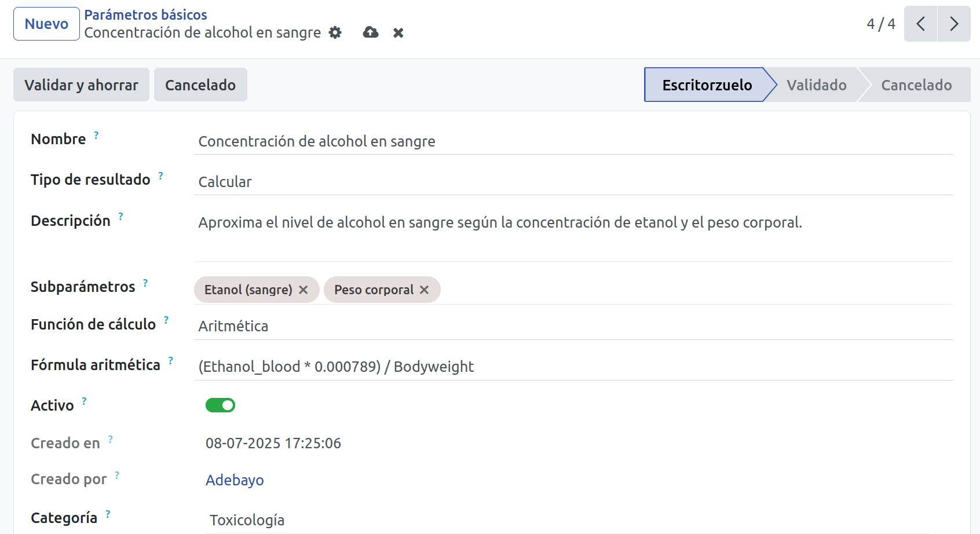This screenshot has width=980, height=534.
Task: Show help tooltip for Creado por
Action: 117,475
